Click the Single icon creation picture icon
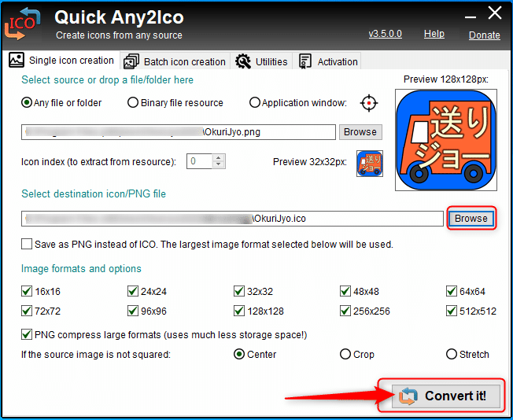This screenshot has height=420, width=513. tap(17, 60)
